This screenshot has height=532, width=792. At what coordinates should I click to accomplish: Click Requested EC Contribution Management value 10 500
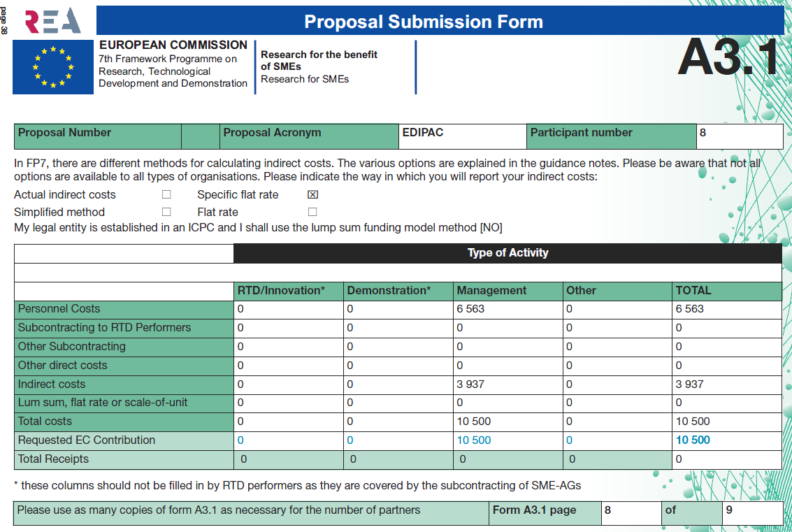coord(474,440)
